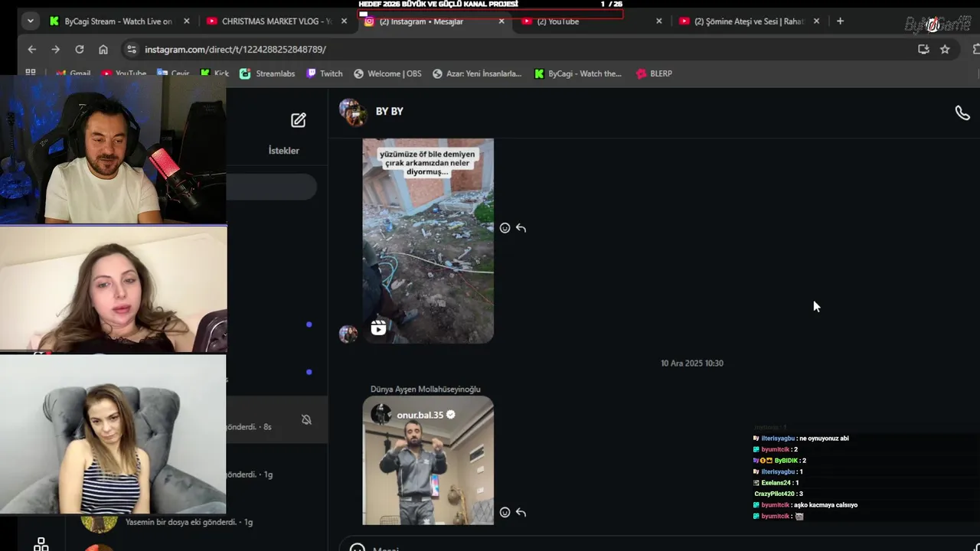Open the Yasemin bir dosya eki gönderdi conversation
This screenshot has height=551, width=980.
[189, 522]
